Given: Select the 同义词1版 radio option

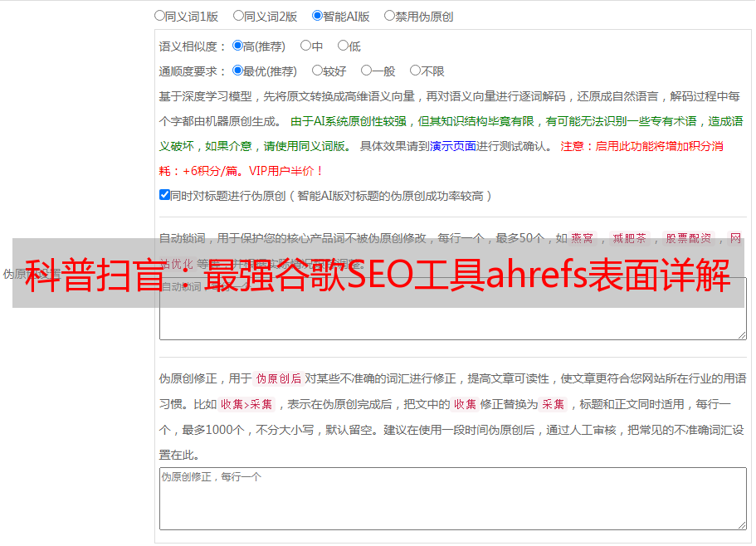Looking at the screenshot, I should 159,16.
